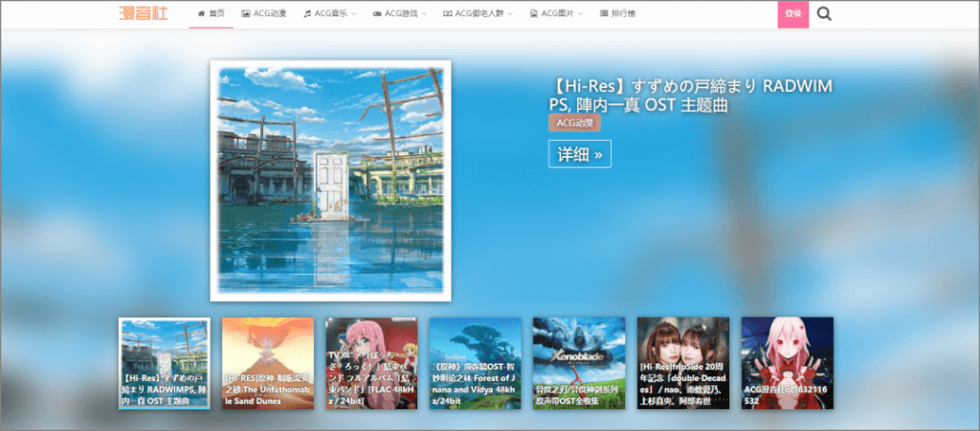Open the 排行榜 ranking page
This screenshot has height=431, width=980.
pos(617,13)
